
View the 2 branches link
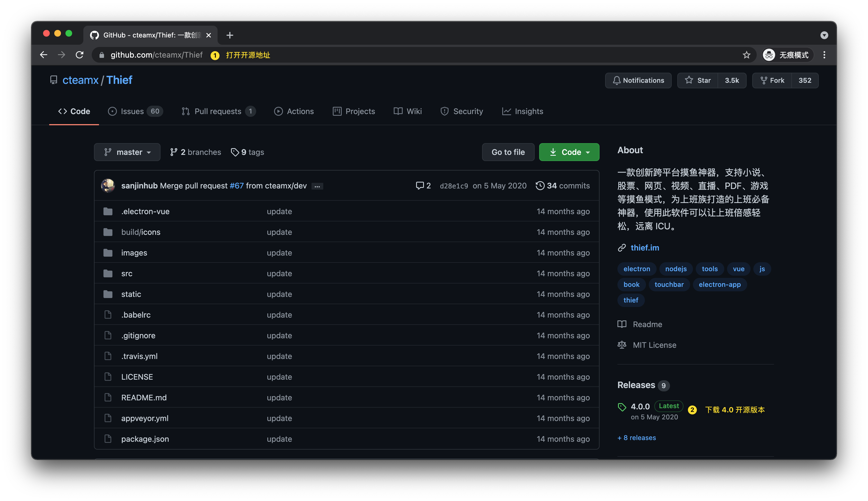point(195,152)
